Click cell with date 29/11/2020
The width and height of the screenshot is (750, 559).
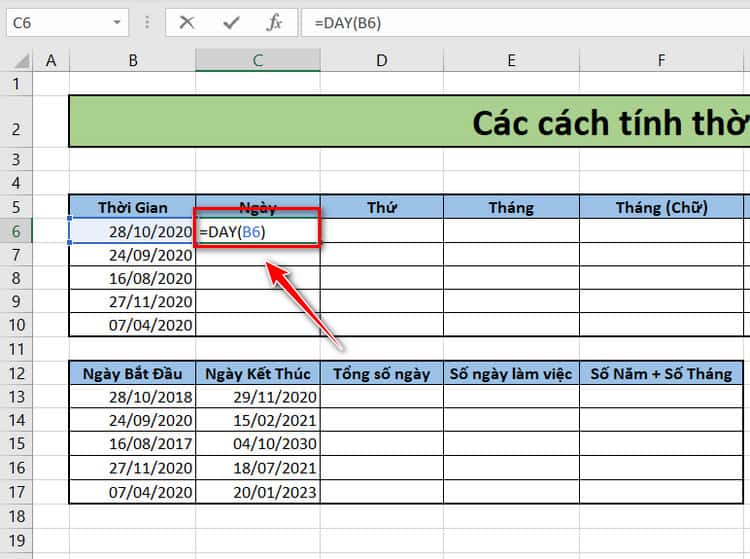pyautogui.click(x=258, y=397)
